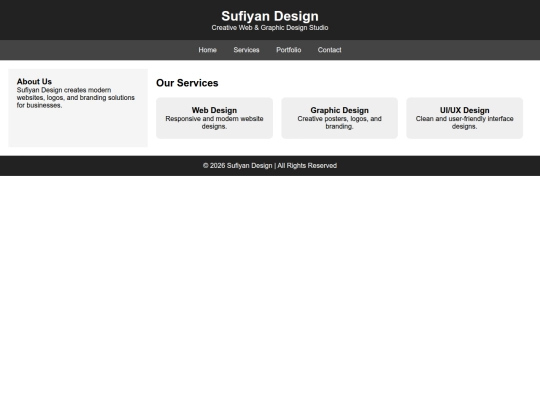Open the Portfolio navigation link

pyautogui.click(x=289, y=50)
